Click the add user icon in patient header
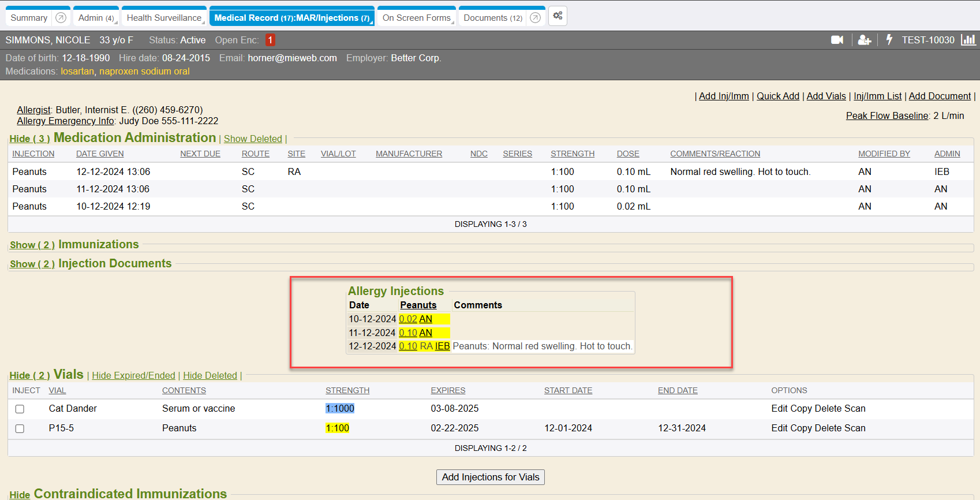Viewport: 980px width, 500px height. pos(864,40)
